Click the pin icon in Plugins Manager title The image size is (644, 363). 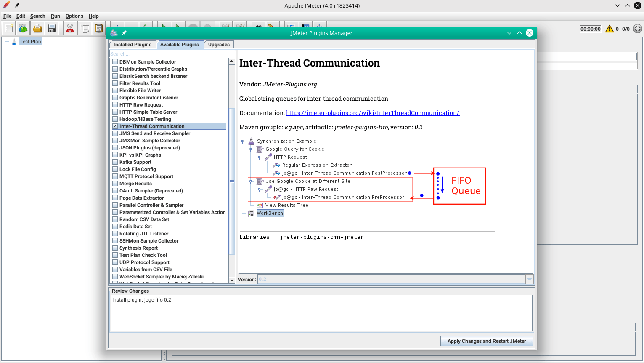(x=124, y=33)
